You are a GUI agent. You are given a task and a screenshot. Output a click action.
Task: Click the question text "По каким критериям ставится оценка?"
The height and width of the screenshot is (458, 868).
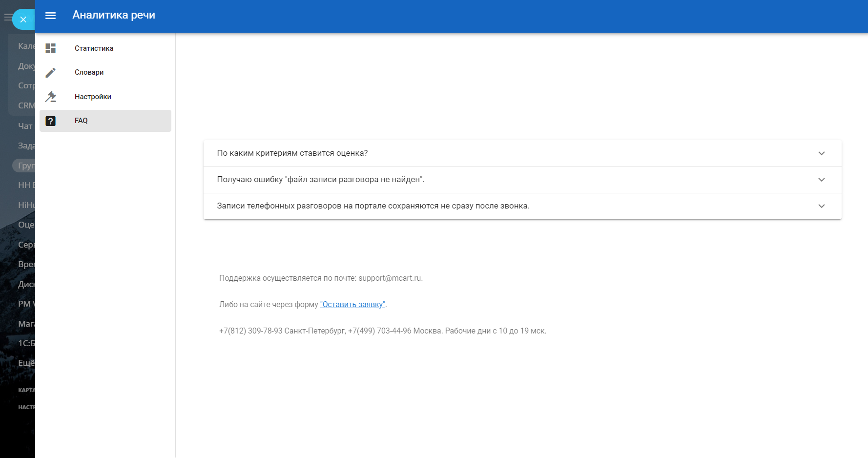[292, 153]
